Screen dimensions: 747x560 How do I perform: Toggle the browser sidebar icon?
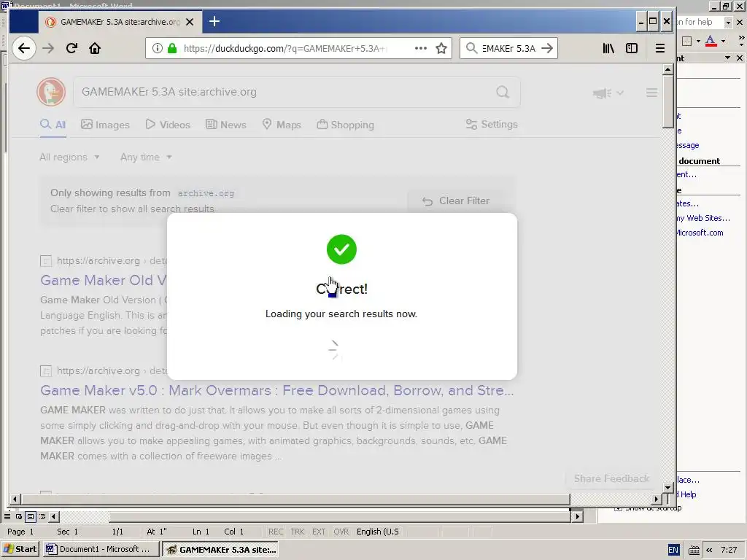(632, 48)
